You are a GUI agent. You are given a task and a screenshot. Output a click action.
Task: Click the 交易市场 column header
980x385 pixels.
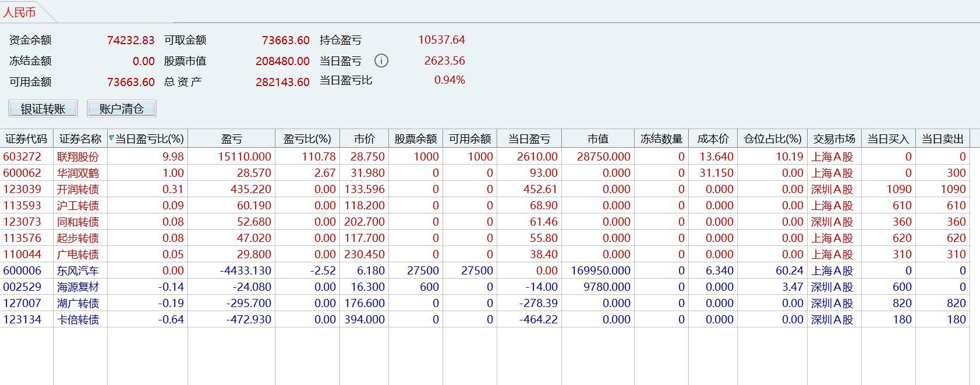[834, 138]
